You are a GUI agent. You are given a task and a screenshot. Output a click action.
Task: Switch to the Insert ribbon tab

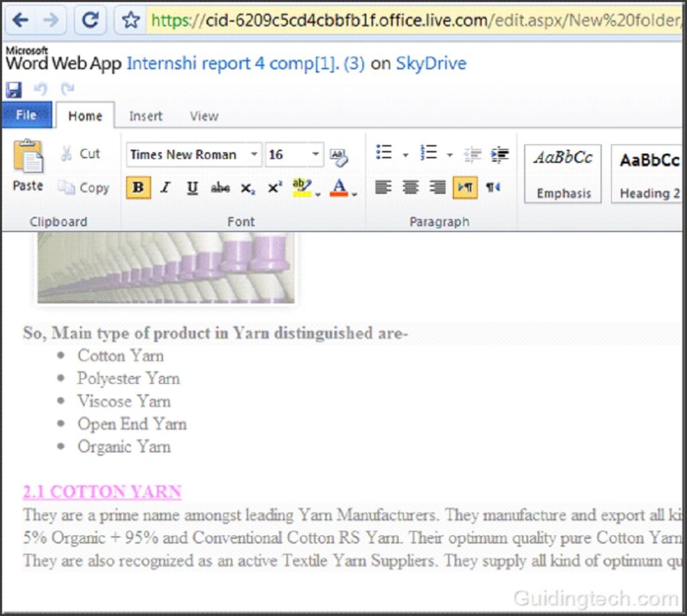click(x=146, y=116)
